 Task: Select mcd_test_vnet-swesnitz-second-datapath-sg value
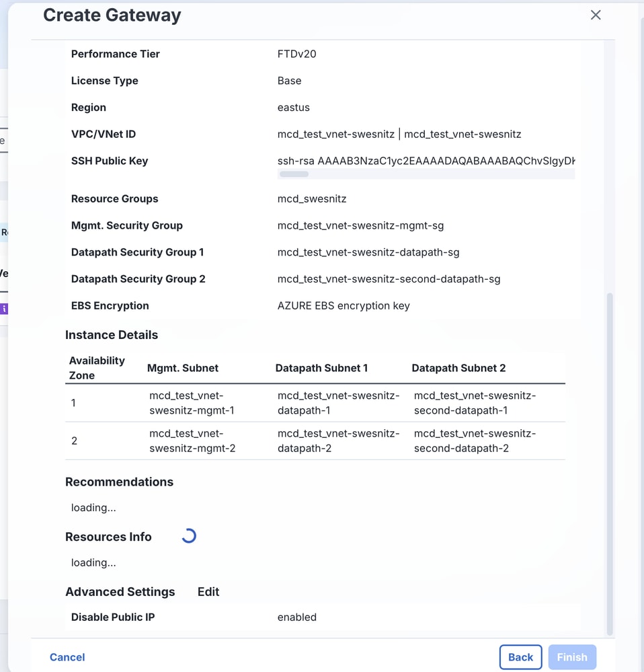point(389,279)
